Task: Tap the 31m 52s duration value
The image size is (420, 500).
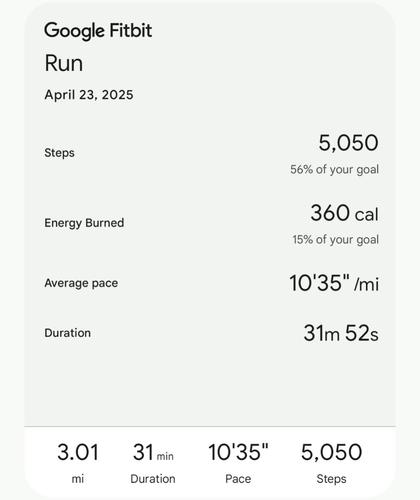Action: 341,333
